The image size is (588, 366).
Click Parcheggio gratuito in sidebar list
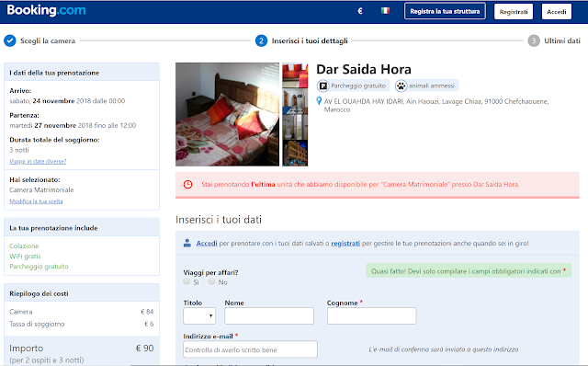(39, 266)
